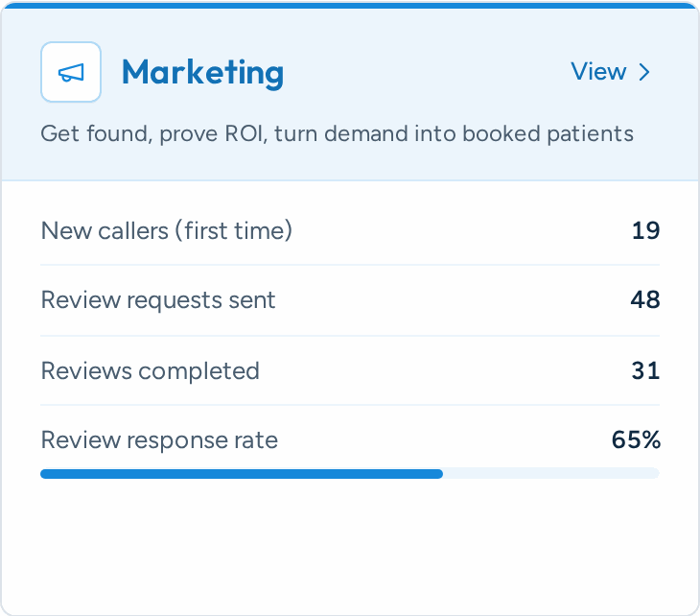This screenshot has width=700, height=616.
Task: Click the 'Get found, prove ROI' description
Action: pos(337,133)
